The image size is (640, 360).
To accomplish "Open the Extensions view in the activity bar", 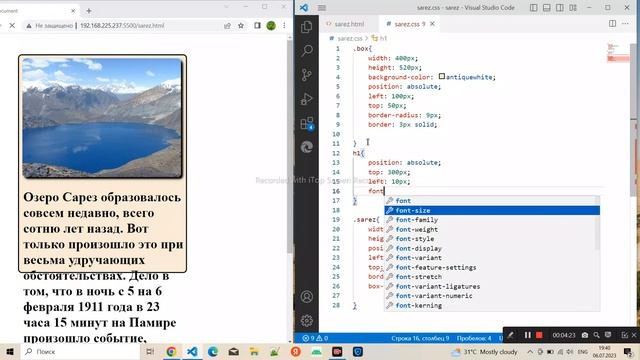I will point(307,123).
